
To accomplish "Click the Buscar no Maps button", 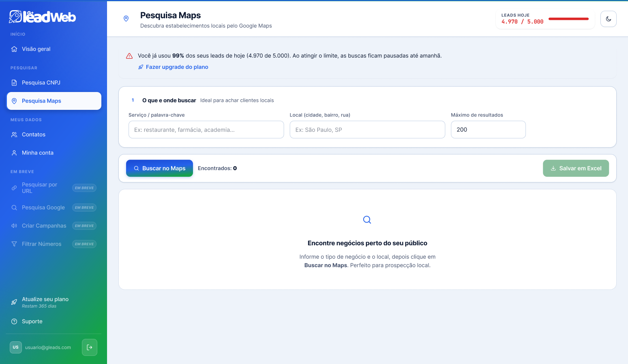I will pyautogui.click(x=159, y=168).
